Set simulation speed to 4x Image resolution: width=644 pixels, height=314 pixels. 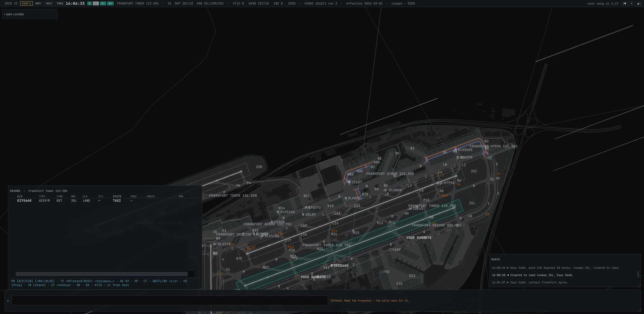(110, 4)
